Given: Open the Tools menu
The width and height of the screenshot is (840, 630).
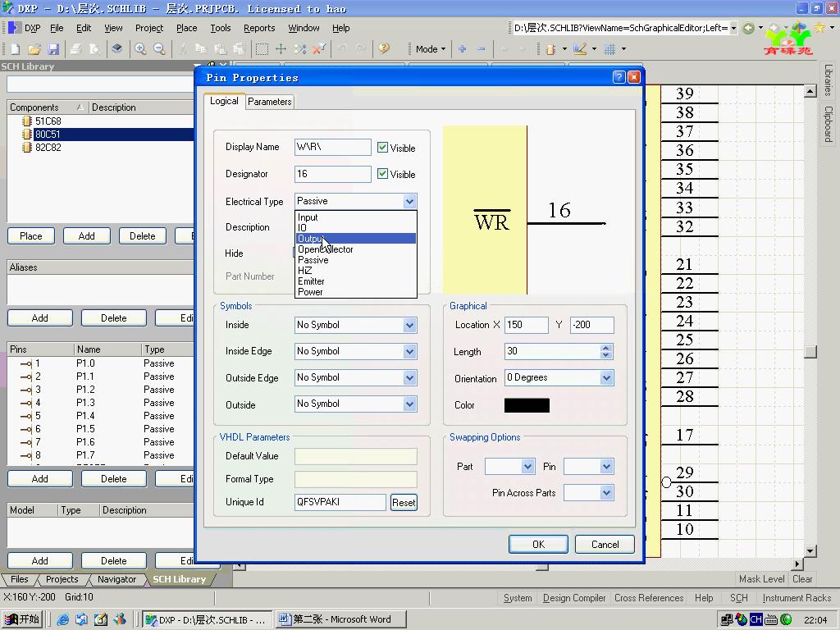Looking at the screenshot, I should 220,28.
